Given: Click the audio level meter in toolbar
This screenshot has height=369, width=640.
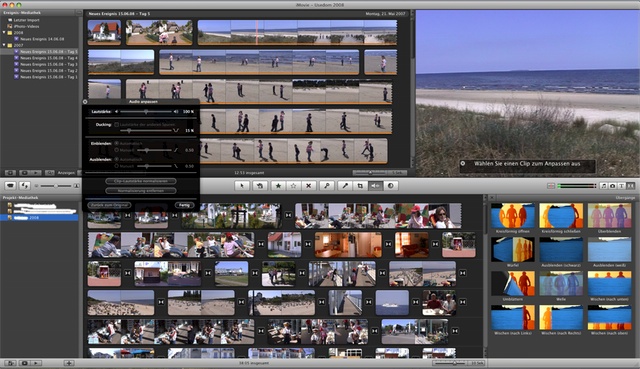Looking at the screenshot, I should 576,186.
